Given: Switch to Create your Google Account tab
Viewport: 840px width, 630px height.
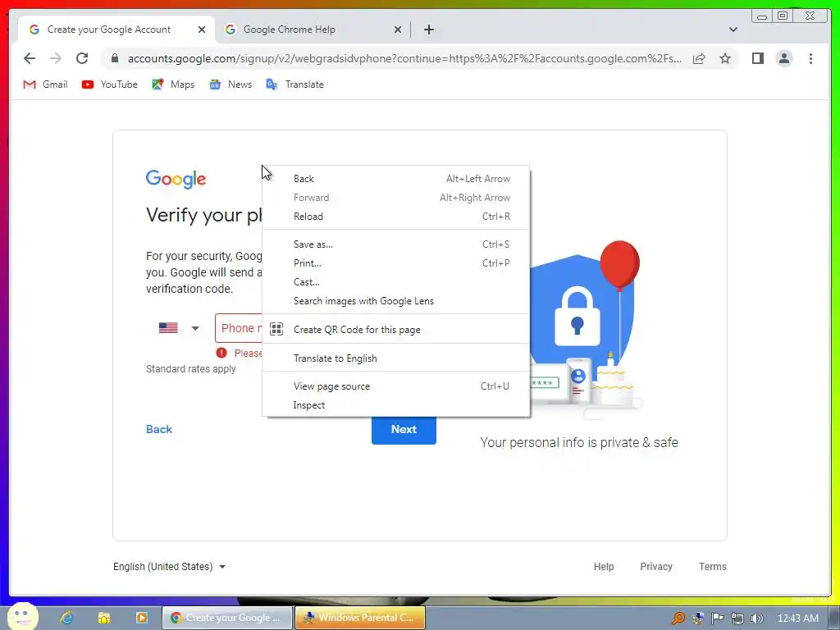Looking at the screenshot, I should (x=116, y=30).
